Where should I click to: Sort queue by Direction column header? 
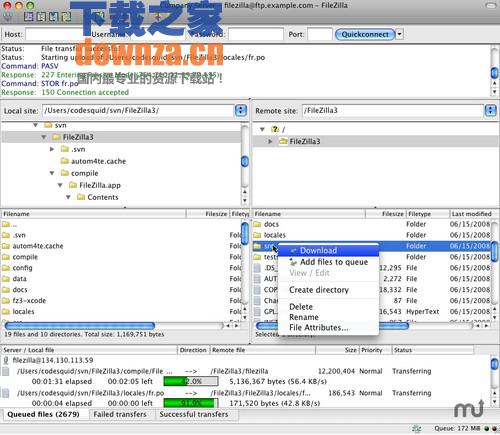pyautogui.click(x=193, y=350)
